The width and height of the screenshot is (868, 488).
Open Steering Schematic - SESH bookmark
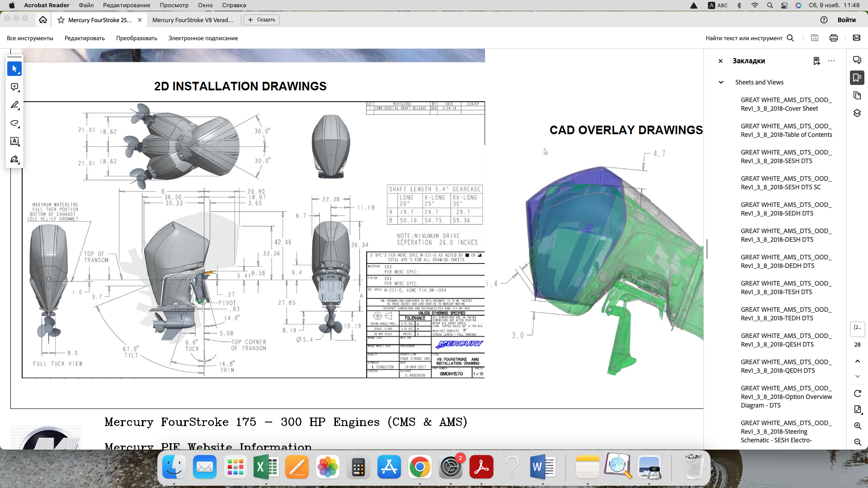point(786,432)
